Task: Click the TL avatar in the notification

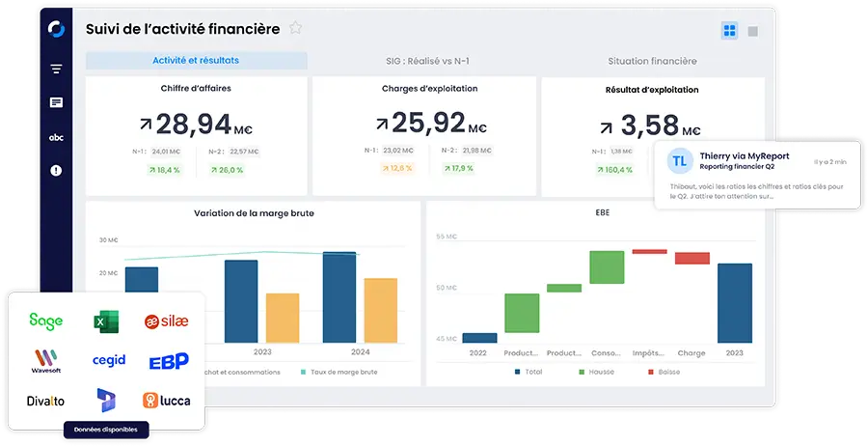Action: pyautogui.click(x=680, y=161)
